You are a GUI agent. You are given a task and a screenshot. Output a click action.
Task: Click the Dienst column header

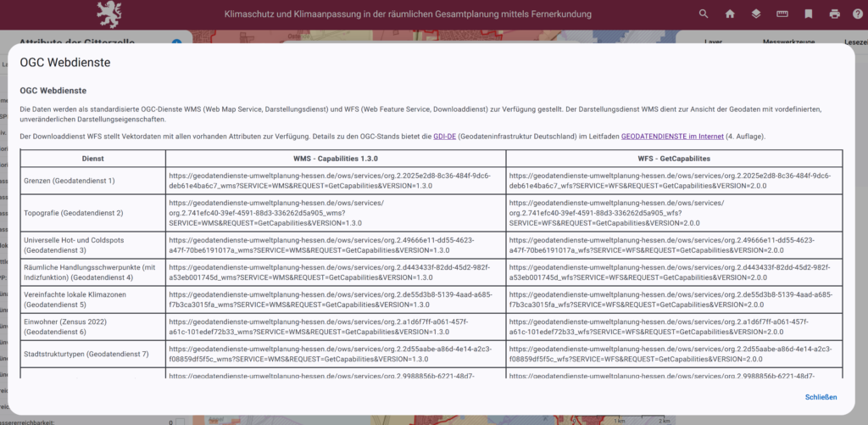click(93, 159)
